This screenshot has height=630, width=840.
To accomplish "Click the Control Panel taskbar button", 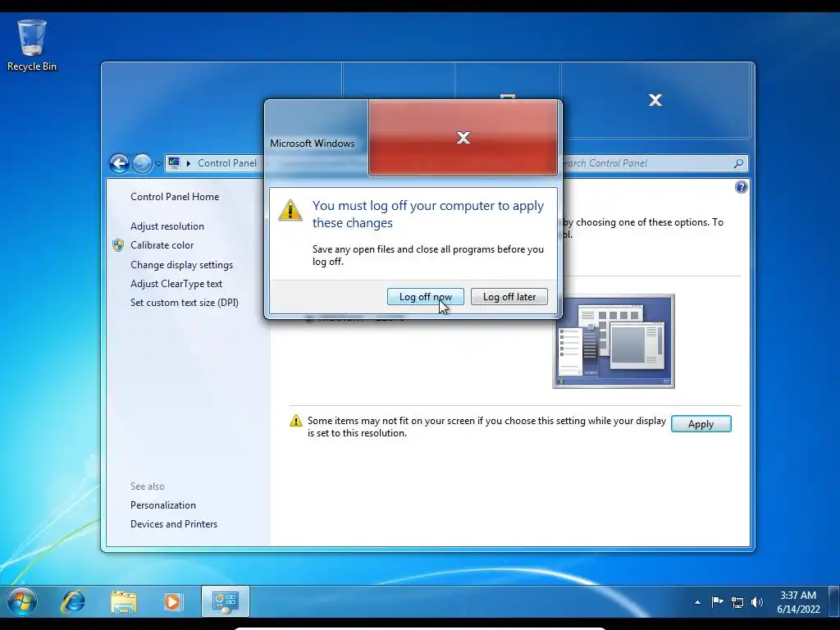I will pyautogui.click(x=225, y=601).
